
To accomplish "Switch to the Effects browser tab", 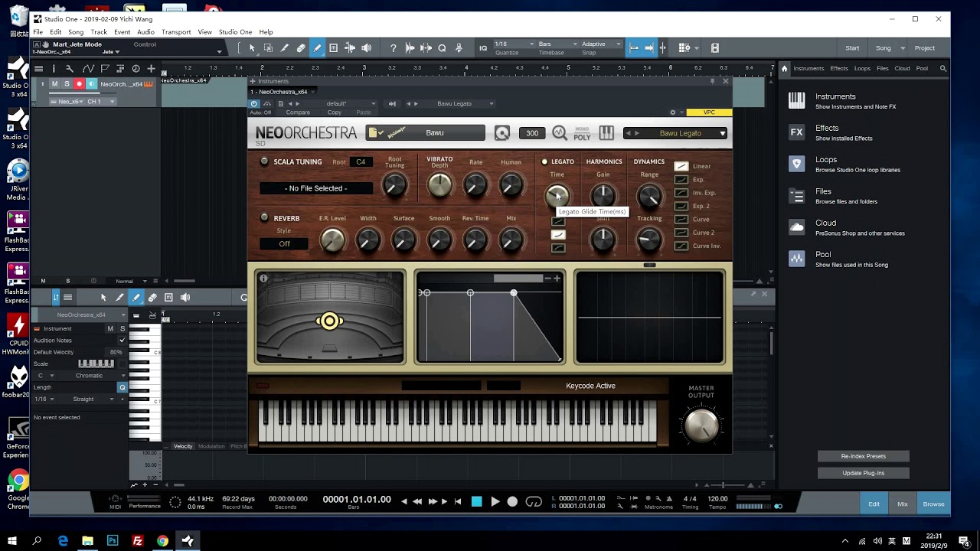I will pos(839,68).
